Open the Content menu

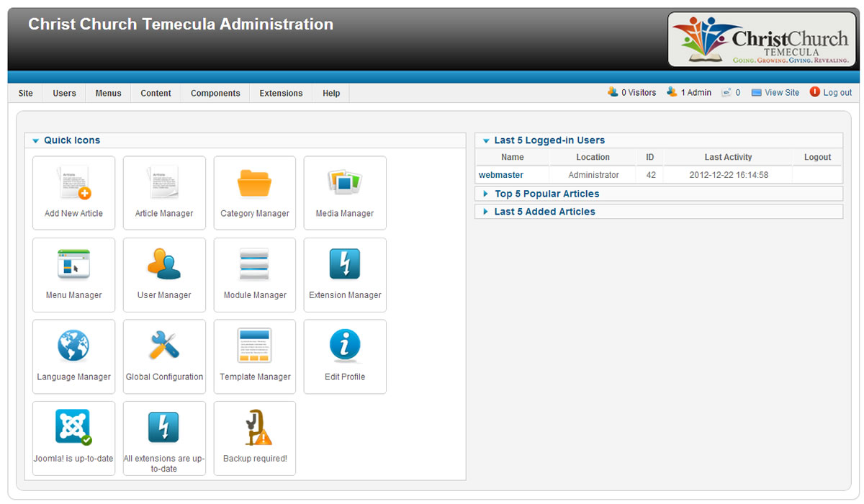(156, 93)
